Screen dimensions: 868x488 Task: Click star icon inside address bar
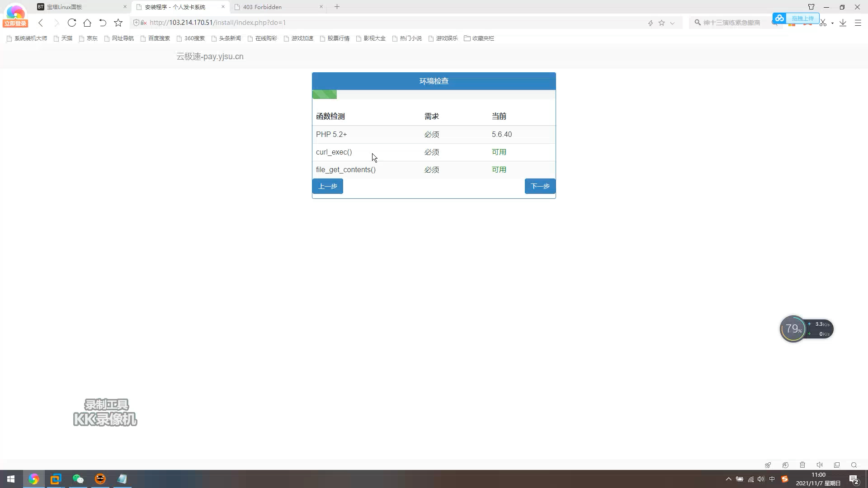point(662,23)
